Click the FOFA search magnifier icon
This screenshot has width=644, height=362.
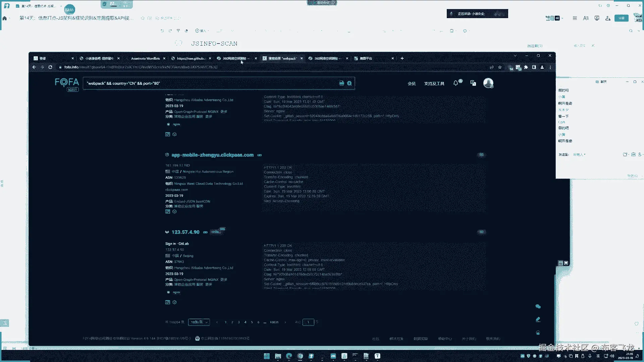click(350, 83)
